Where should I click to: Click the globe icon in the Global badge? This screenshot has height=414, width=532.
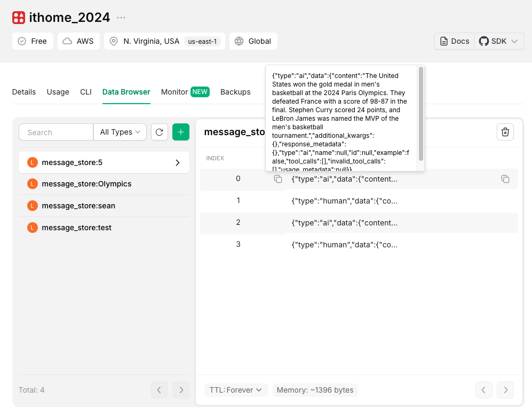239,41
